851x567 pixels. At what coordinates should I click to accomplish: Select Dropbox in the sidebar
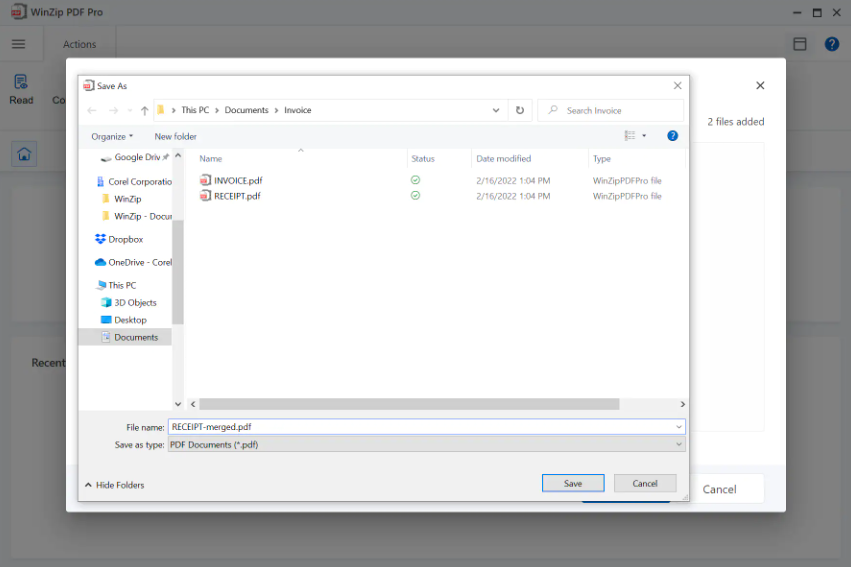pyautogui.click(x=119, y=239)
